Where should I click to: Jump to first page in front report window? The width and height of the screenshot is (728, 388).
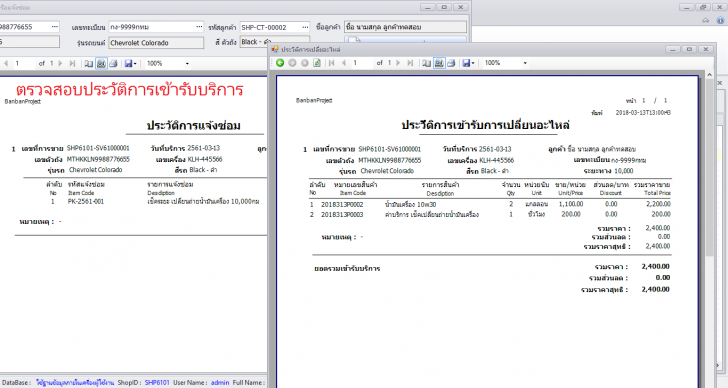332,63
